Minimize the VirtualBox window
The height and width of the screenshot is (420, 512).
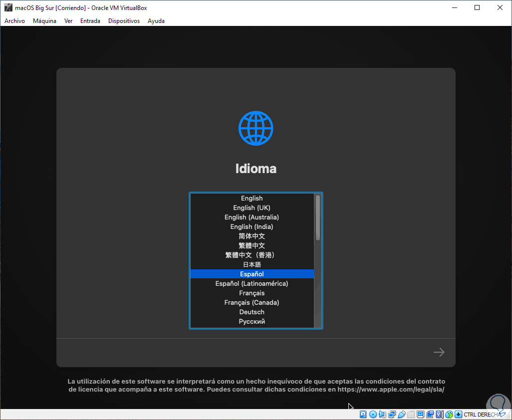click(x=455, y=7)
